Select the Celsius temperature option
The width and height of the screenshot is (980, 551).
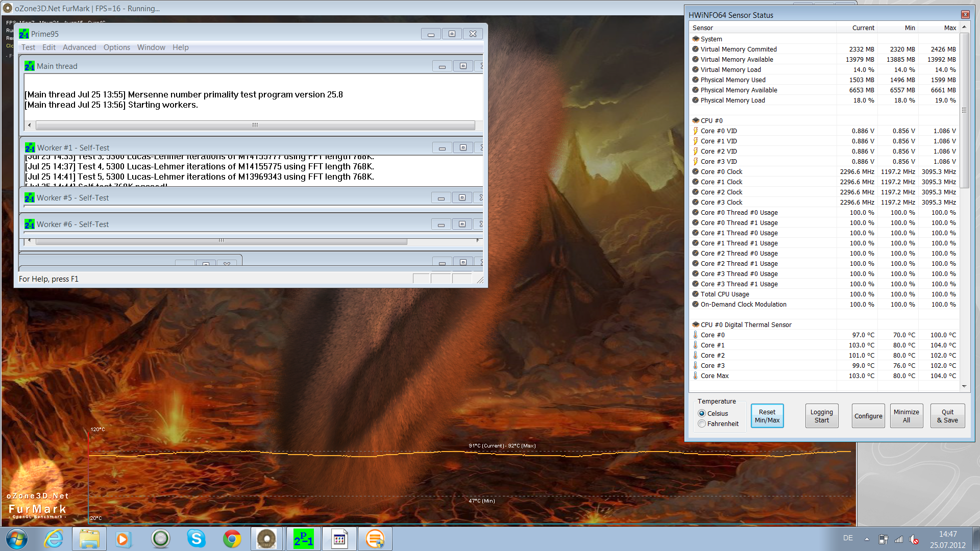(x=702, y=413)
